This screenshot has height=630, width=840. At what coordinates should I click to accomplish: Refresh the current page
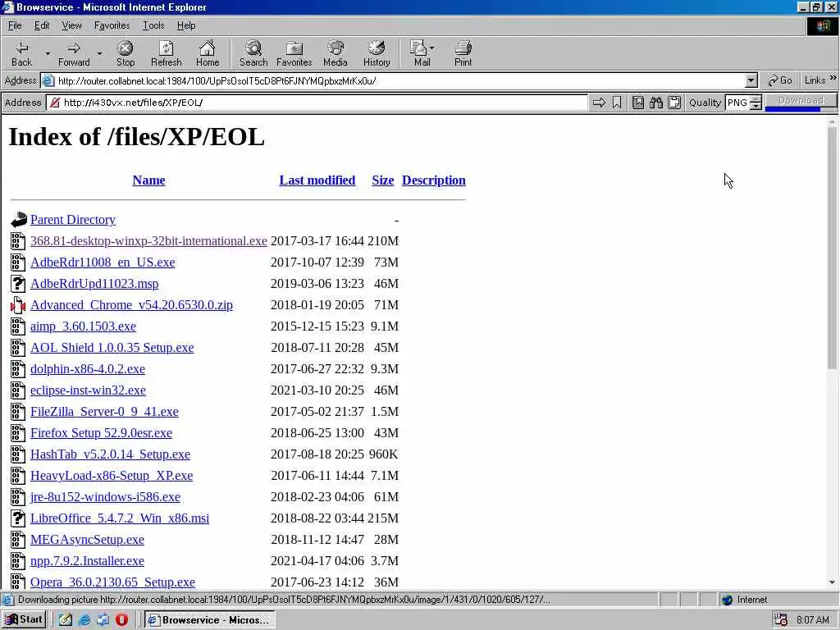(166, 54)
